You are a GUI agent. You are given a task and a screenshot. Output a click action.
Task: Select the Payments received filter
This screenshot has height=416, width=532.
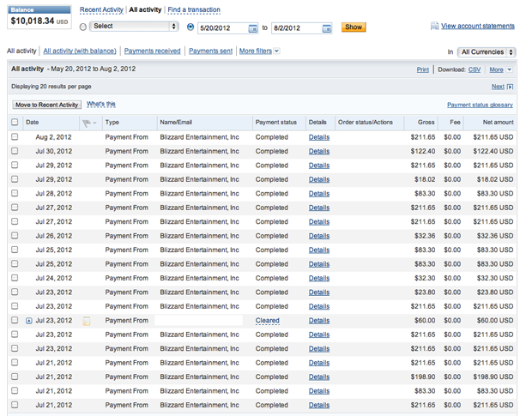pos(153,51)
